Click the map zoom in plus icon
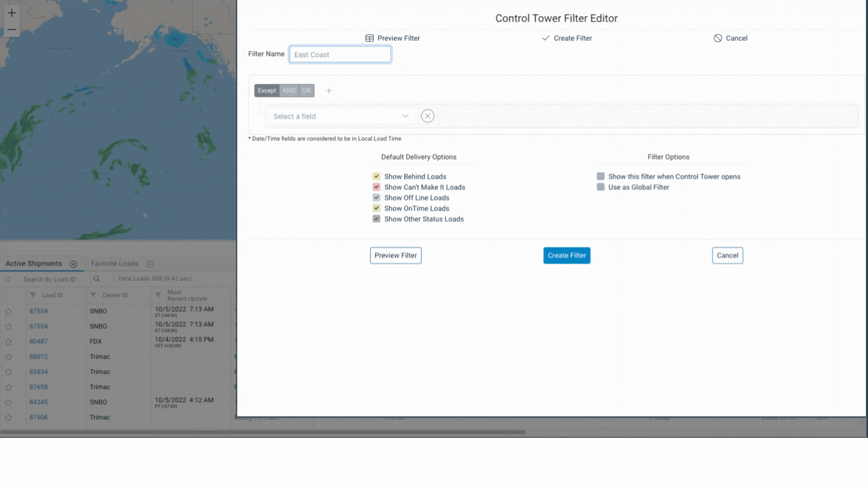This screenshot has width=868, height=488. click(x=12, y=13)
